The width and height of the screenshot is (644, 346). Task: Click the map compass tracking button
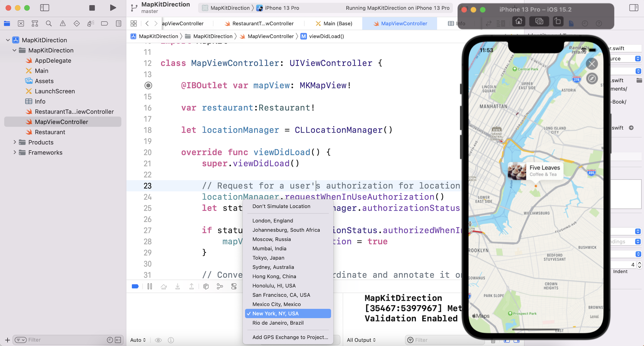[x=592, y=79]
